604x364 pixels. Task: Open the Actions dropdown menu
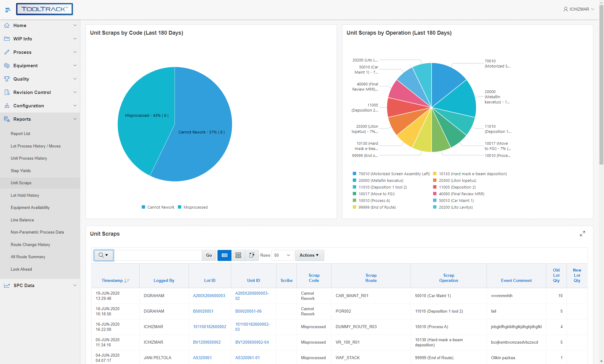pyautogui.click(x=309, y=255)
